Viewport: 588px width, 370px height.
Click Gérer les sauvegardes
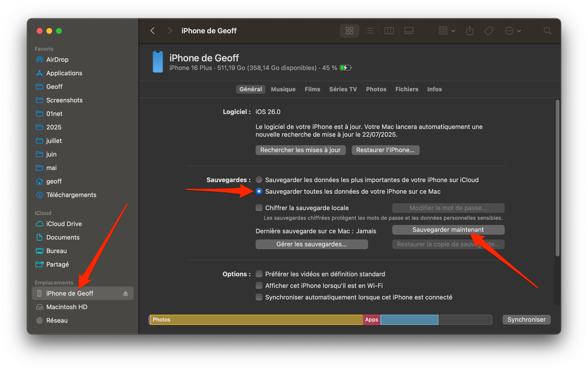tap(312, 244)
